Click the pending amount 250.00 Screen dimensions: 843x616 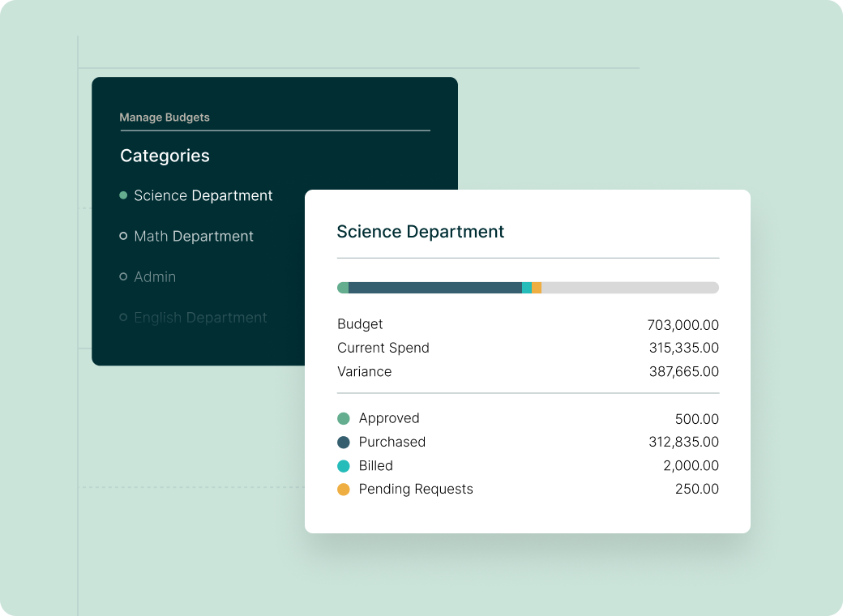[x=697, y=489]
